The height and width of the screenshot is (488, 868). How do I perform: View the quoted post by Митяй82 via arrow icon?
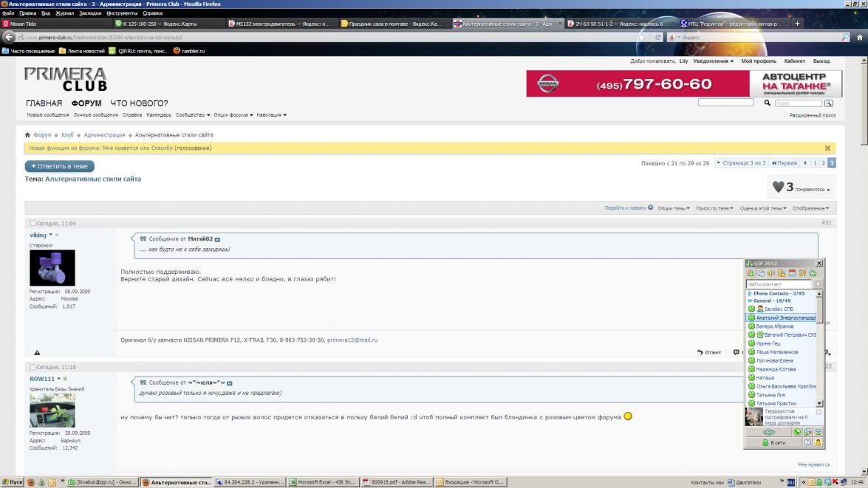click(x=217, y=240)
